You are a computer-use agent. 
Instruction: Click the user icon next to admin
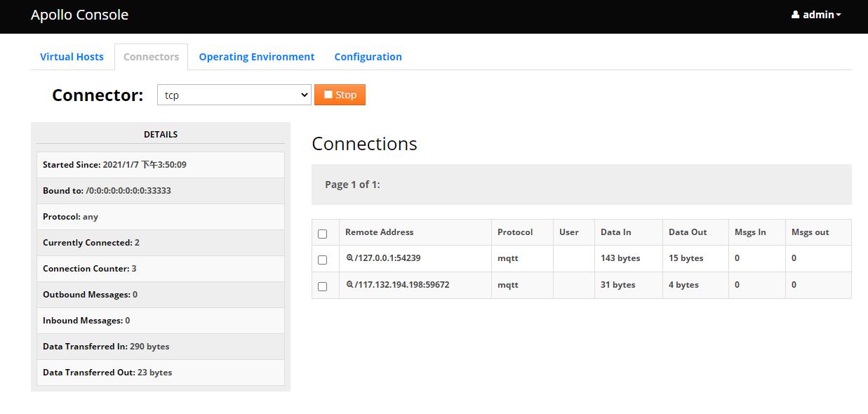(795, 15)
